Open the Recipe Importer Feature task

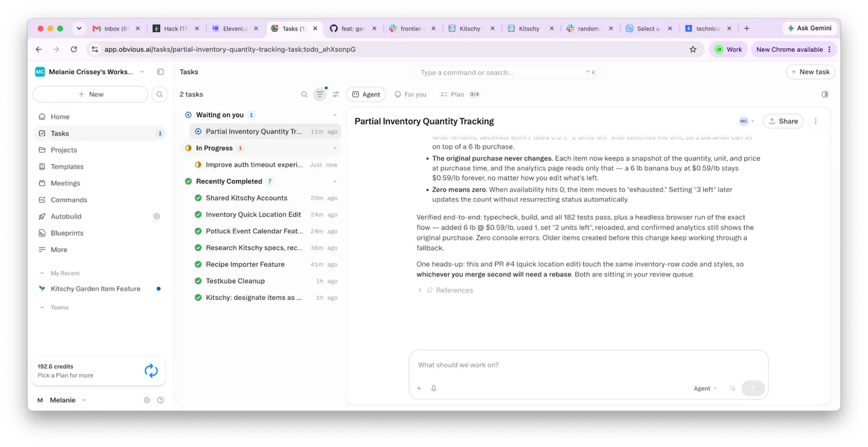(265, 264)
